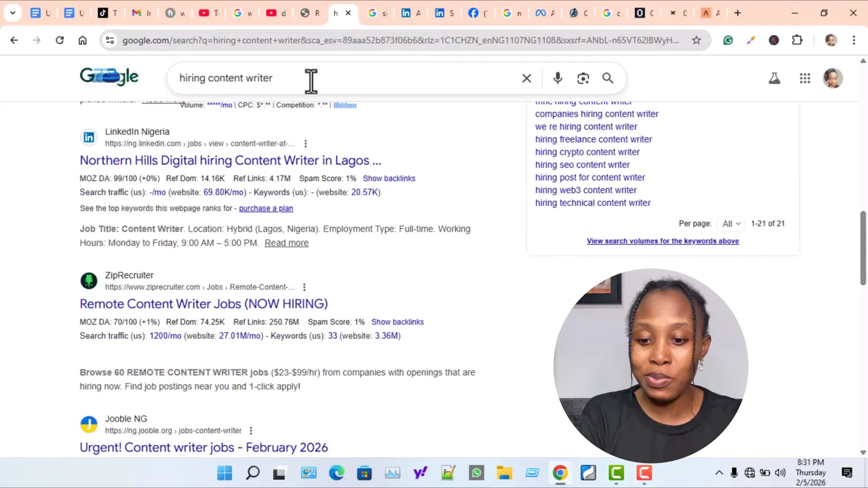Click the color picker extension icon
Image resolution: width=868 pixels, height=488 pixels.
pyautogui.click(x=750, y=40)
